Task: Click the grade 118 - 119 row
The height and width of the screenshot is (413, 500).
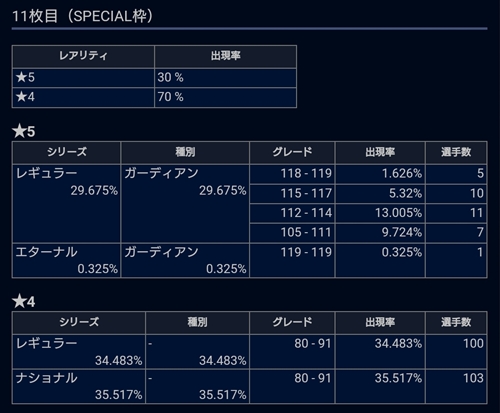Action: (368, 174)
